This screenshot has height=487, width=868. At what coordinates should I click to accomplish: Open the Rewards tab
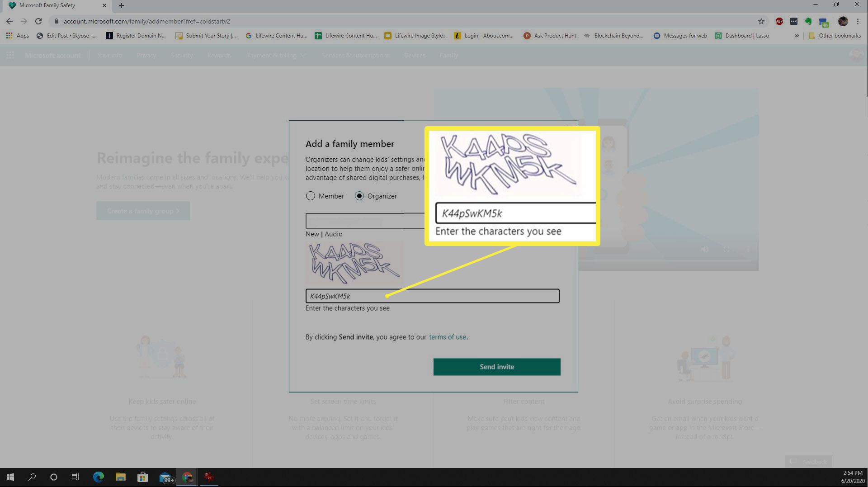coord(219,55)
